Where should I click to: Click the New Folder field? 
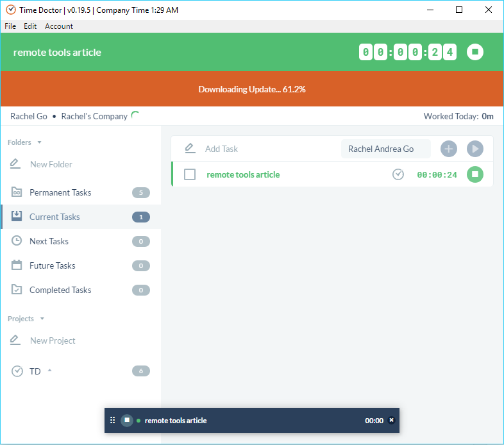click(51, 164)
